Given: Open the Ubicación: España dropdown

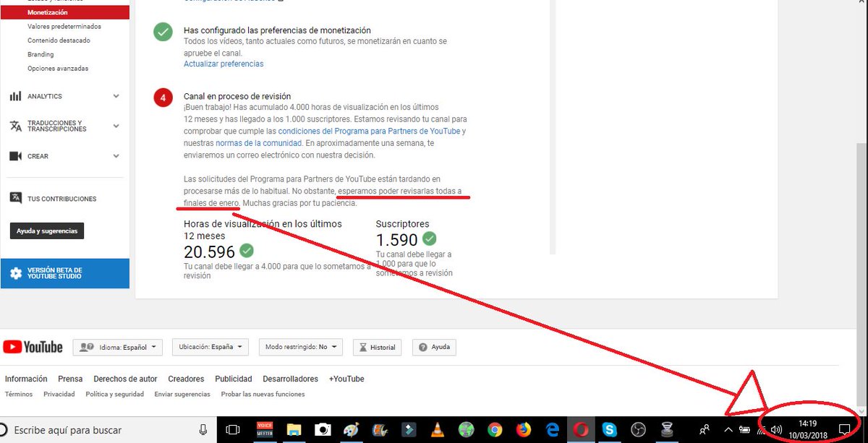Looking at the screenshot, I should (210, 347).
